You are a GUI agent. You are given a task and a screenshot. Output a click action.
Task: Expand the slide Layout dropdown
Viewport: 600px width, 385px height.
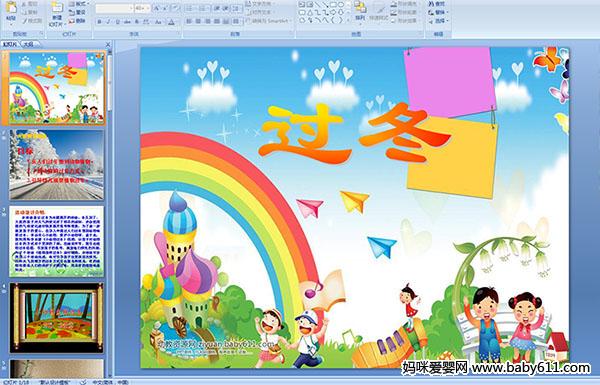78,4
